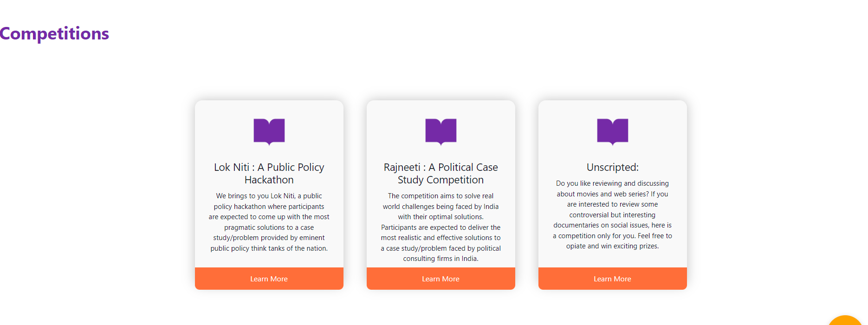
Task: Click the book emblem on the rightmost card
Action: [x=612, y=131]
